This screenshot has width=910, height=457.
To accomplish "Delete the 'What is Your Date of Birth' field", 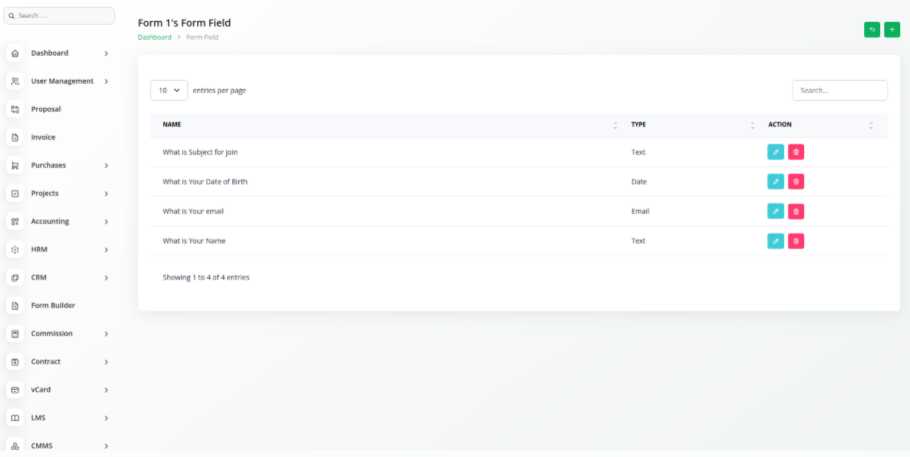I will coord(796,182).
